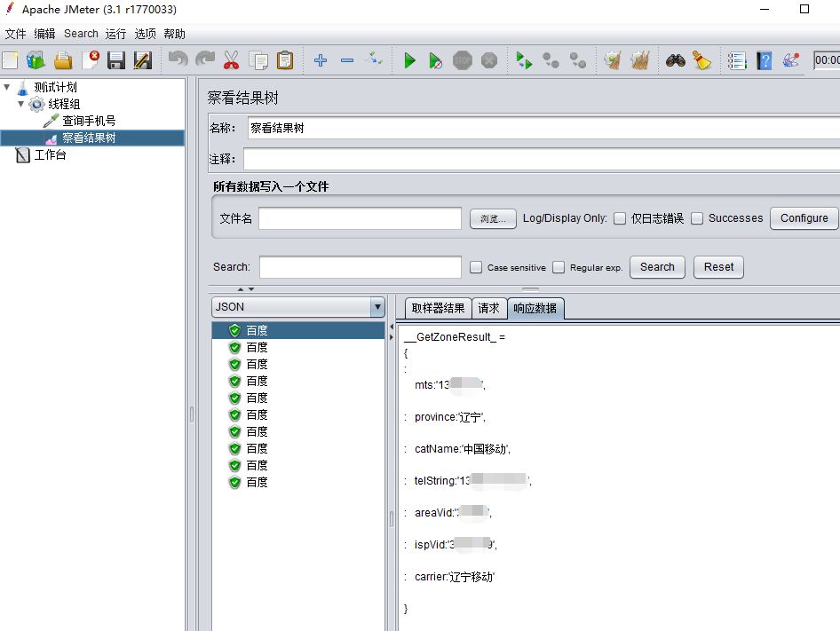Image resolution: width=840 pixels, height=631 pixels.
Task: Click Remote start all icon
Action: coord(524,60)
